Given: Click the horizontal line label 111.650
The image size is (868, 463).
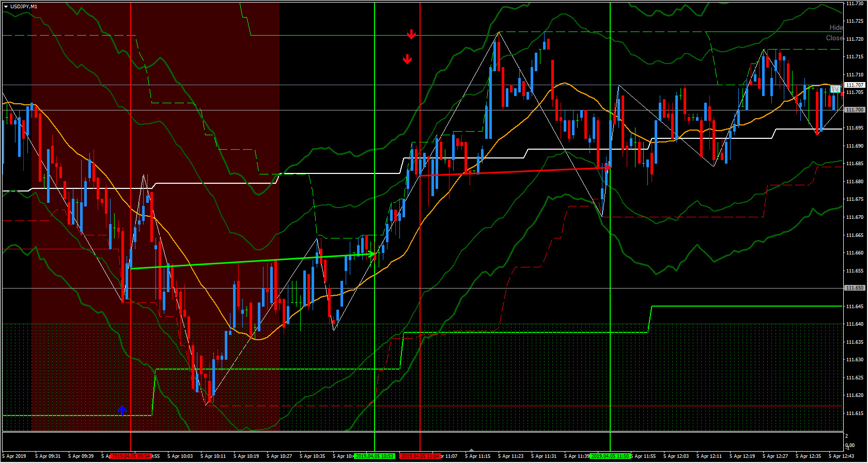Looking at the screenshot, I should [x=855, y=288].
